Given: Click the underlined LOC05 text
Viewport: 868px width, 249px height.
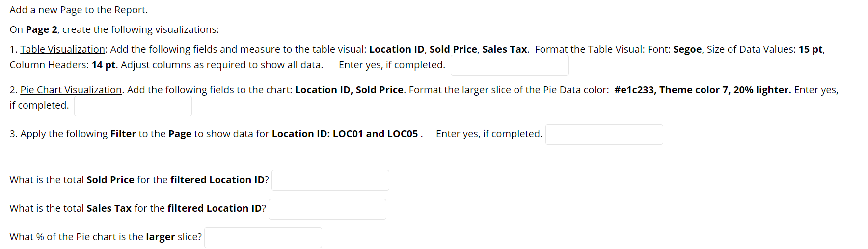Looking at the screenshot, I should click(x=402, y=134).
